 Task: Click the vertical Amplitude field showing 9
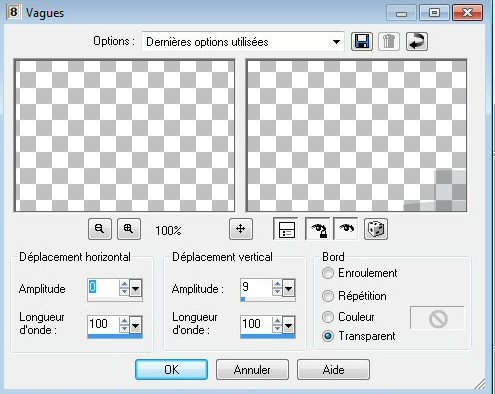coord(256,288)
